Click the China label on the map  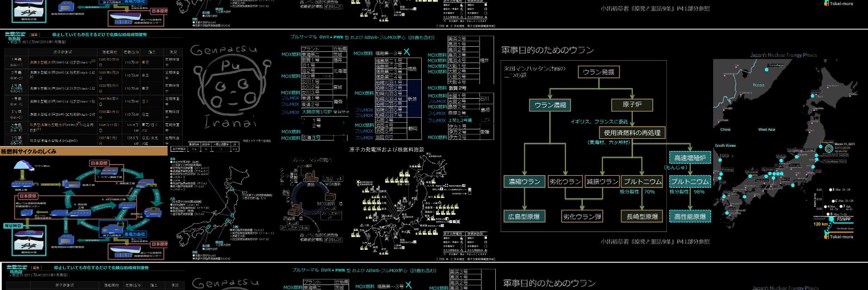pyautogui.click(x=725, y=129)
